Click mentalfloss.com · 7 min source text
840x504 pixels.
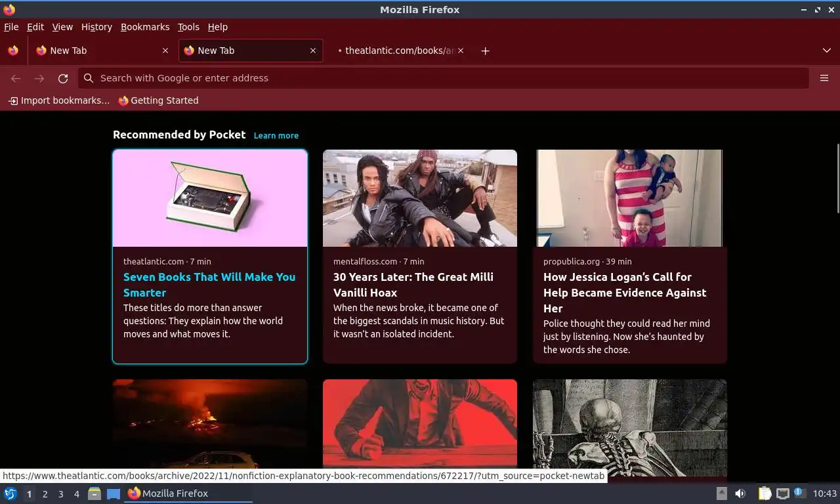tap(379, 261)
